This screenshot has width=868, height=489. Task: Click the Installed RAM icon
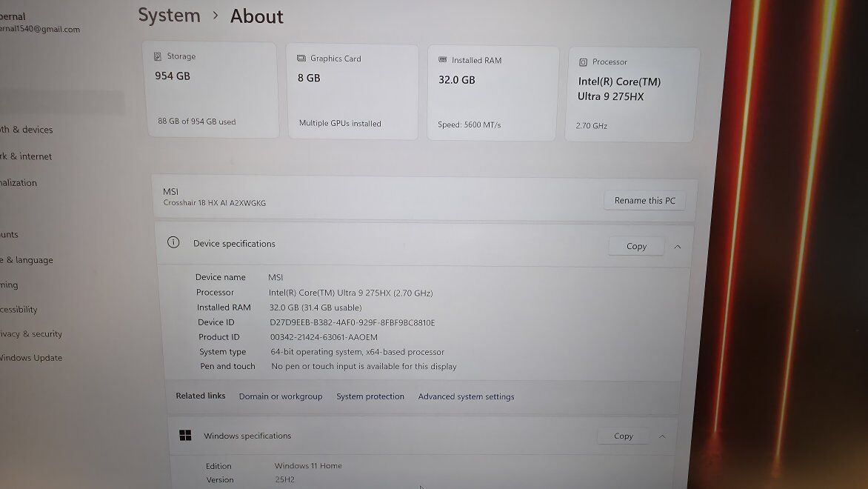tap(443, 60)
